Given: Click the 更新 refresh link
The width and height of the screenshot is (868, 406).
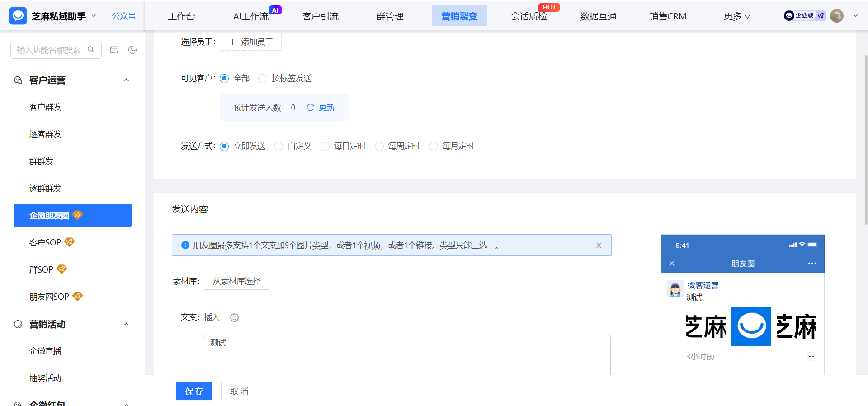Looking at the screenshot, I should point(321,108).
